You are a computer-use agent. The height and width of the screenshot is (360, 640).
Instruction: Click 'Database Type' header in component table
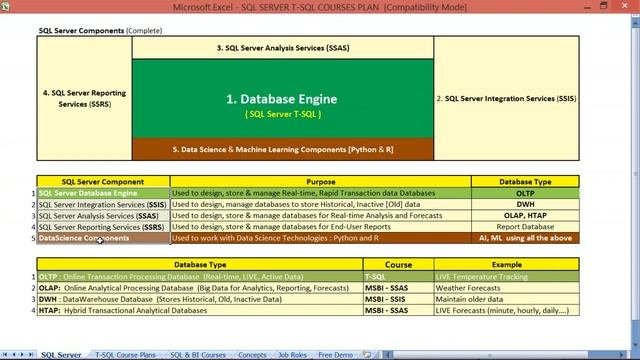click(x=525, y=182)
